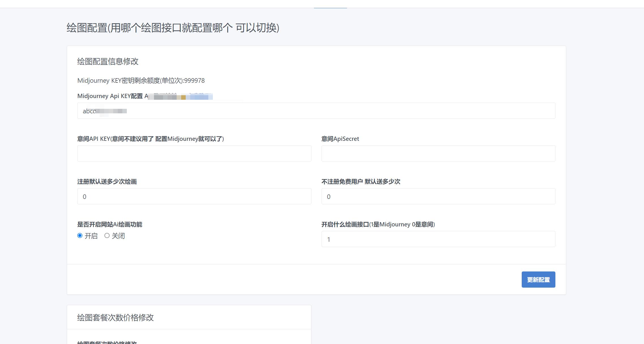
Task: Focus the 注册默认送多少次绘画 input box
Action: [194, 196]
